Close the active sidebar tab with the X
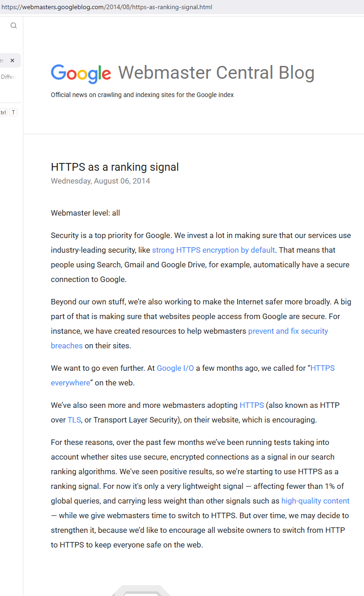Image resolution: width=364 pixels, height=596 pixels. tap(12, 60)
